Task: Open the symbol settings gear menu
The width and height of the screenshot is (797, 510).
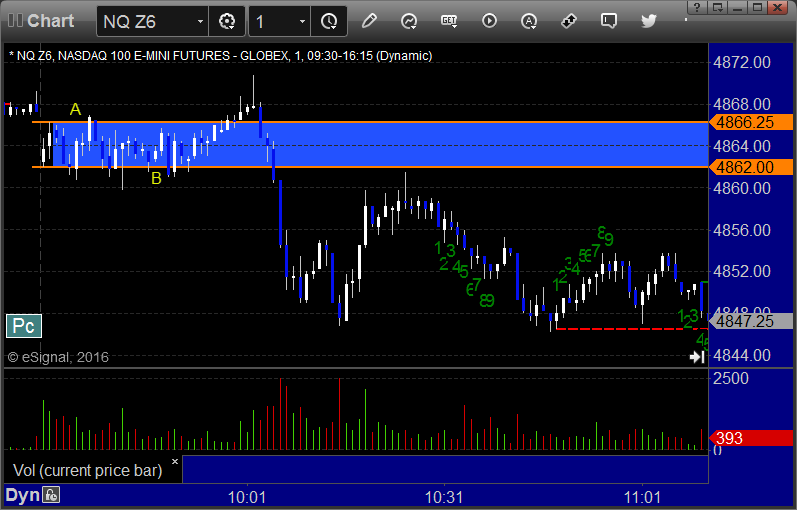Action: click(227, 21)
